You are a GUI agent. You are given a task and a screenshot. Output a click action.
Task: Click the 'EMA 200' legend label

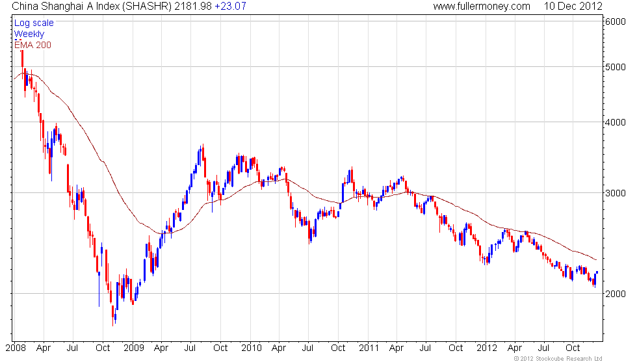(33, 45)
